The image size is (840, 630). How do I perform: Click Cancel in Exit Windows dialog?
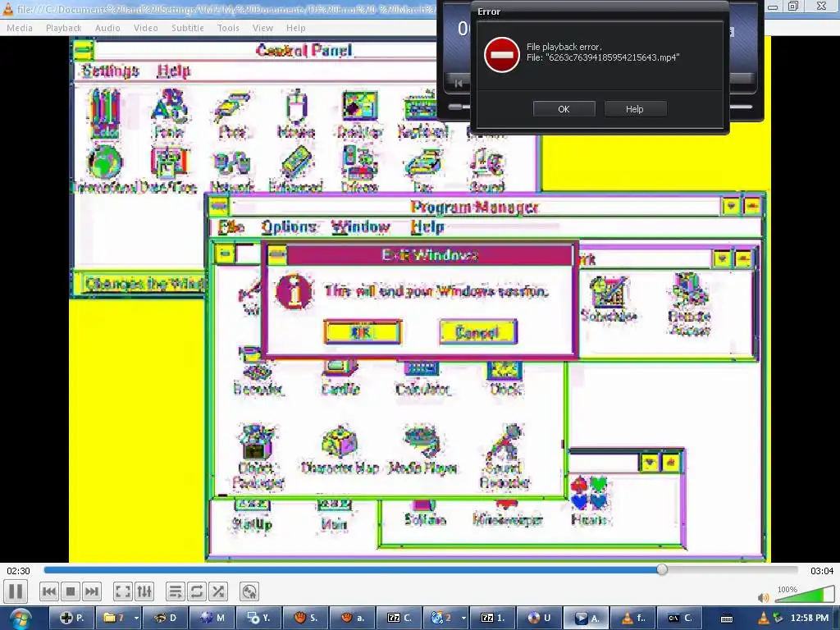click(x=478, y=332)
